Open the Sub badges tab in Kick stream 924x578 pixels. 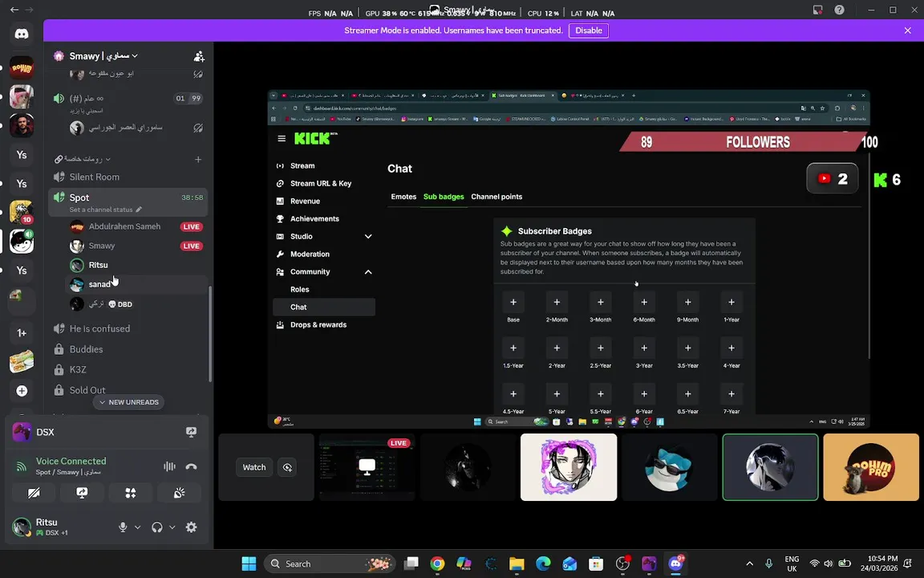444,197
